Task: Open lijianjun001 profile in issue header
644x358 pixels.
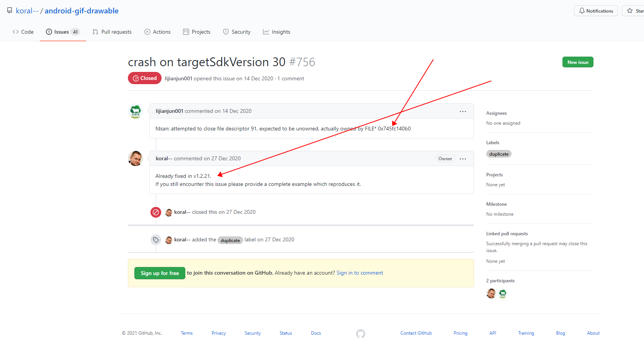Action: tap(178, 78)
